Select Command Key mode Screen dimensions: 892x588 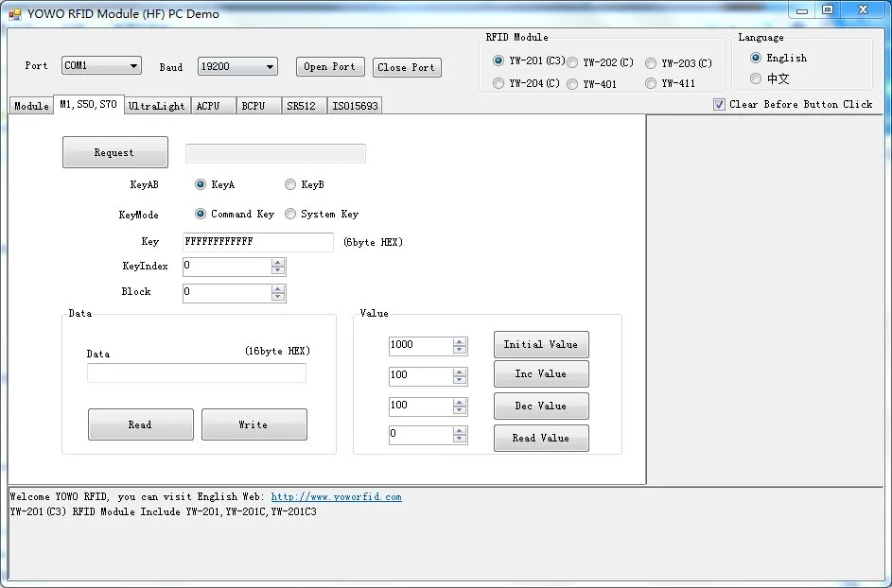201,214
